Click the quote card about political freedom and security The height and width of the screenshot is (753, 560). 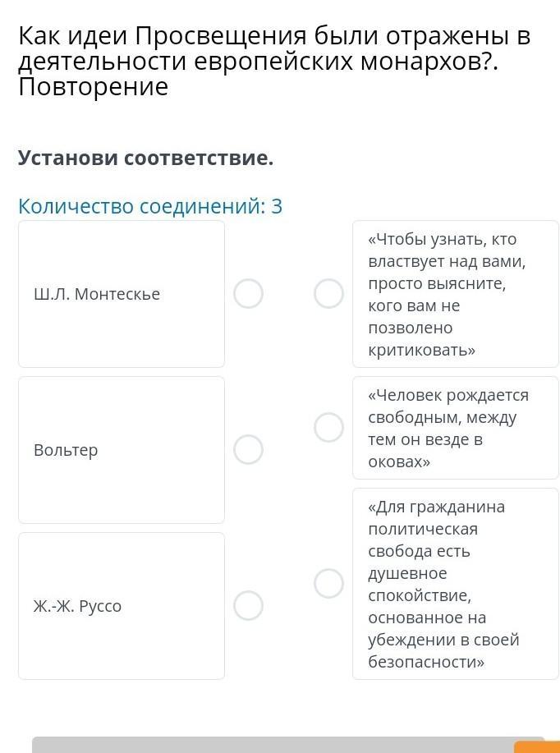456,584
